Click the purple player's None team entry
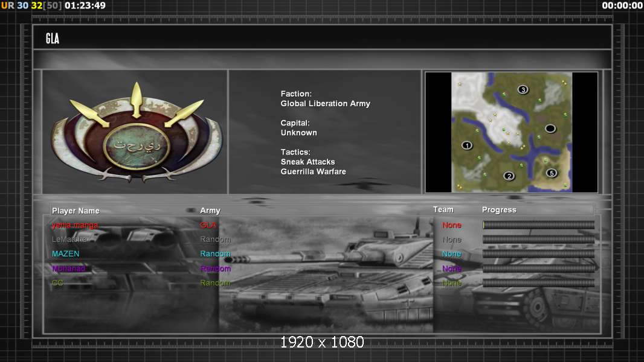The height and width of the screenshot is (362, 644). pyautogui.click(x=451, y=268)
